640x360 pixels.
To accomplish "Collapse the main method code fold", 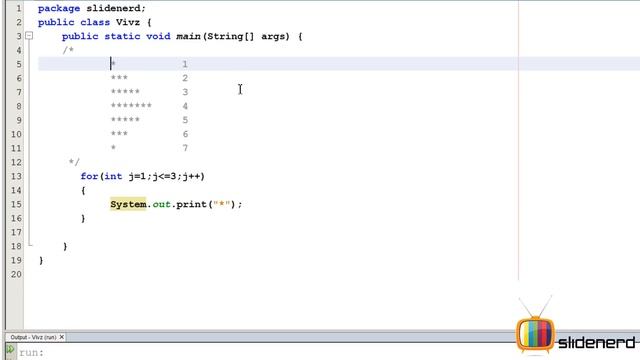I will coord(29,36).
